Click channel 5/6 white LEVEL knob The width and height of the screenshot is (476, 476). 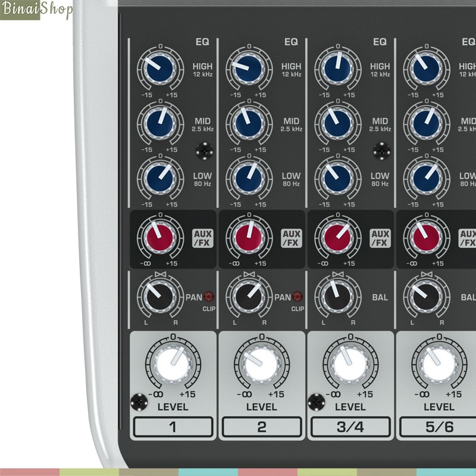click(439, 364)
